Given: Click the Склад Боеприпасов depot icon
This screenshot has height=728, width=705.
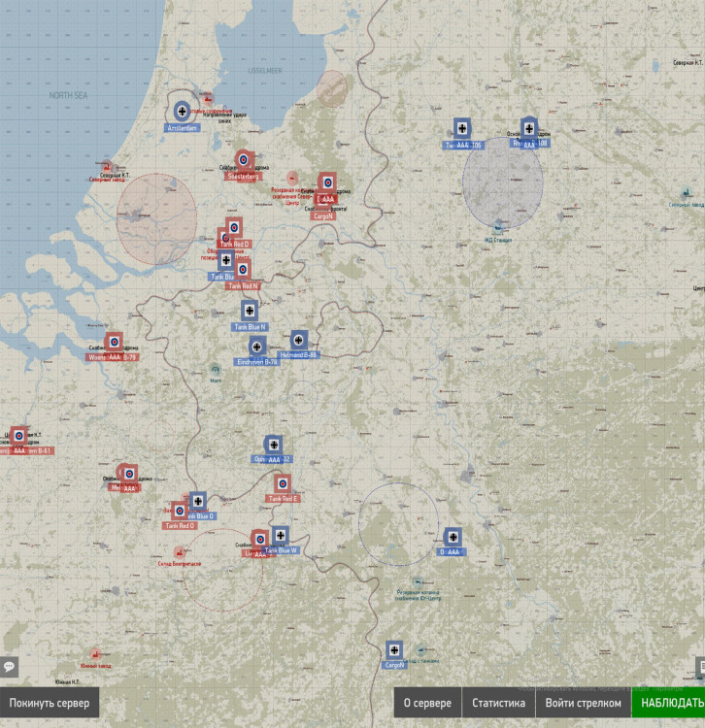Looking at the screenshot, I should click(179, 552).
